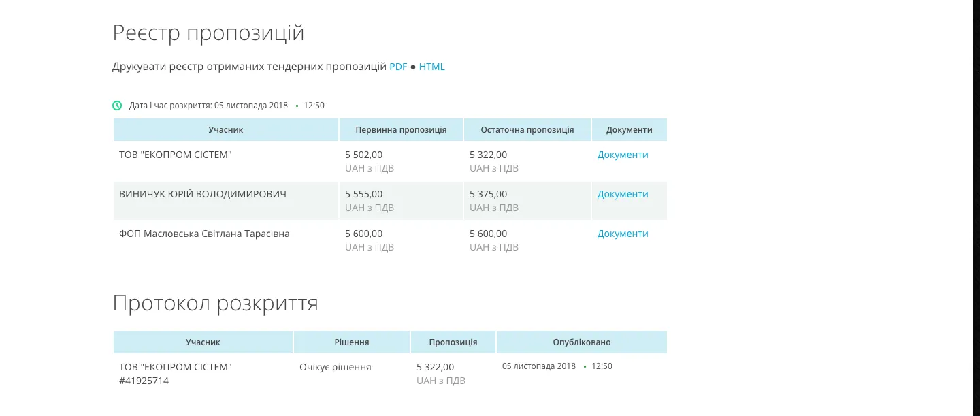Click the green clock icon by the opening date
This screenshot has width=980, height=416.
pos(117,106)
